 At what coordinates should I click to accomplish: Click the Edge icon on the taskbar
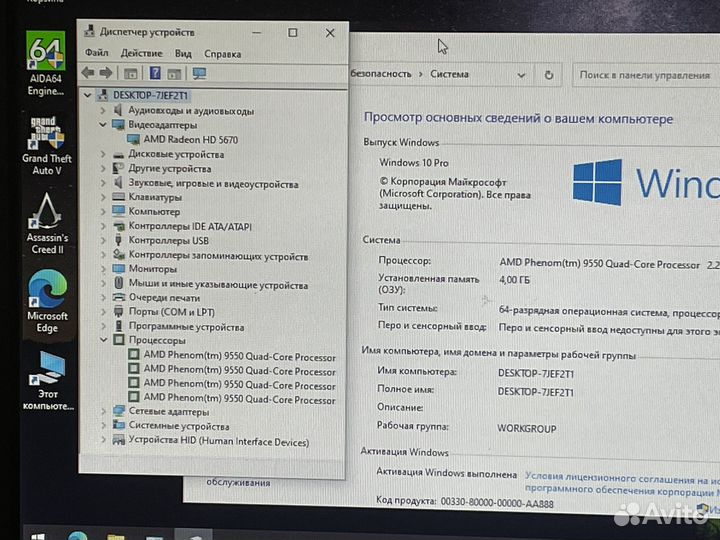[x=77, y=535]
